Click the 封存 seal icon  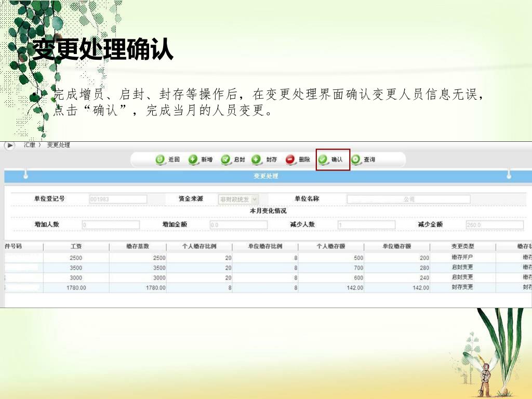(x=256, y=159)
